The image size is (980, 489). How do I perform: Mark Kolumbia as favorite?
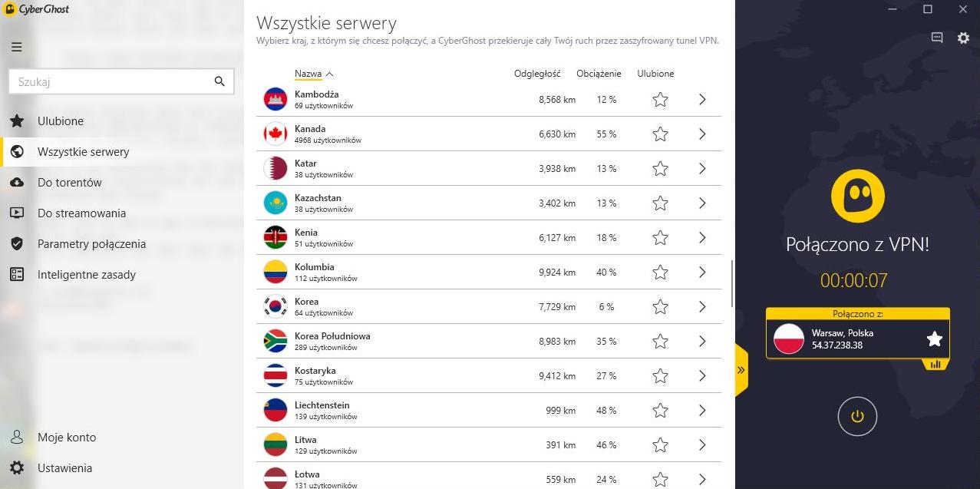(660, 273)
